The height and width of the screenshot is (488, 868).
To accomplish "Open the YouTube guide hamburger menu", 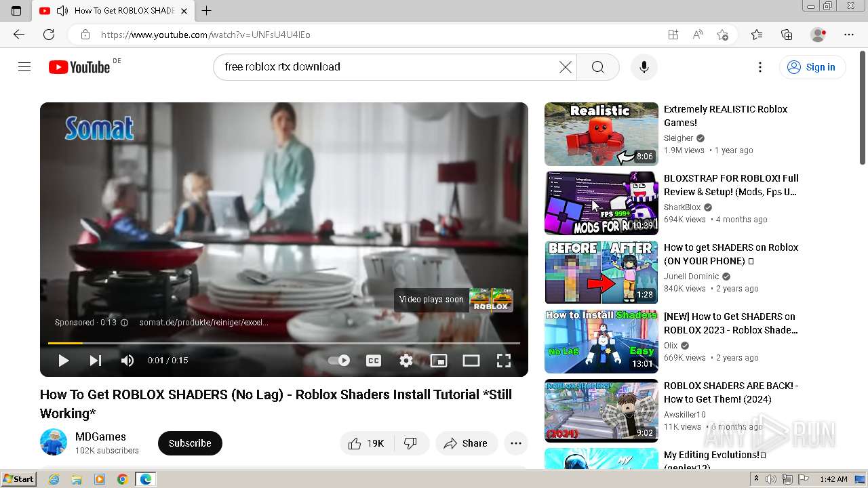I will 24,67.
